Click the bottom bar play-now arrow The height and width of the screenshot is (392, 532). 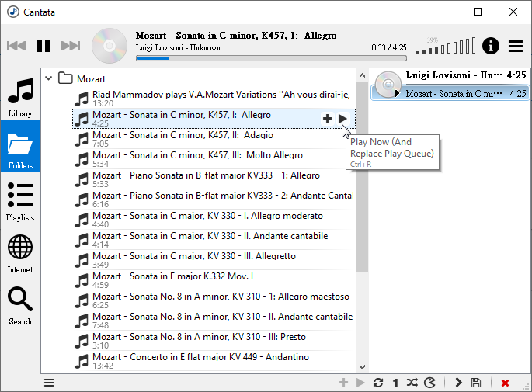pyautogui.click(x=360, y=383)
